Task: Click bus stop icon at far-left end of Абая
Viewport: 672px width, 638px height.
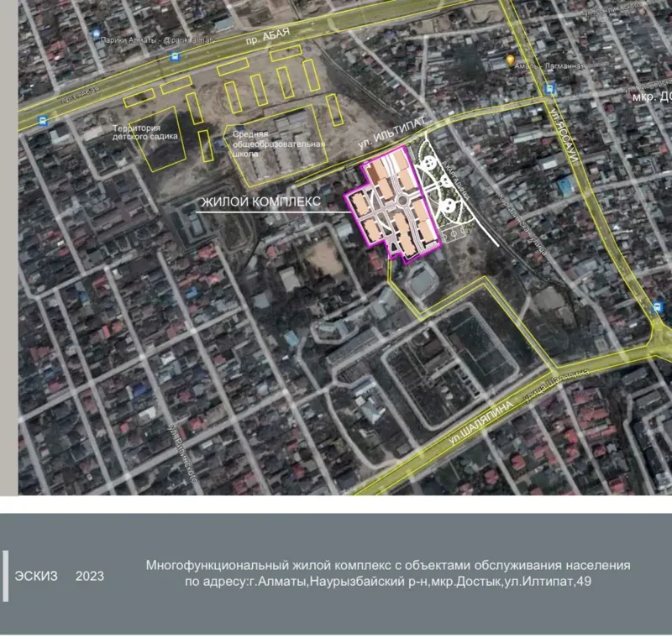Action: (43, 121)
